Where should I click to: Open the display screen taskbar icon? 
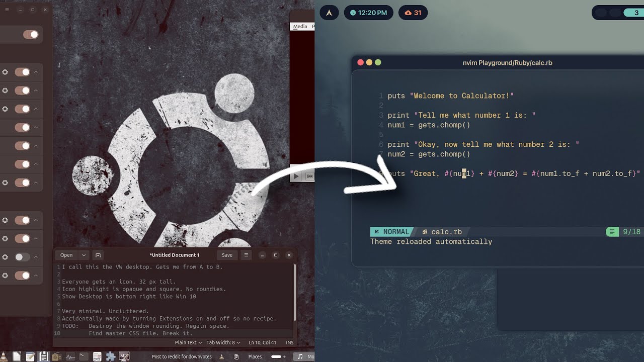(x=124, y=356)
